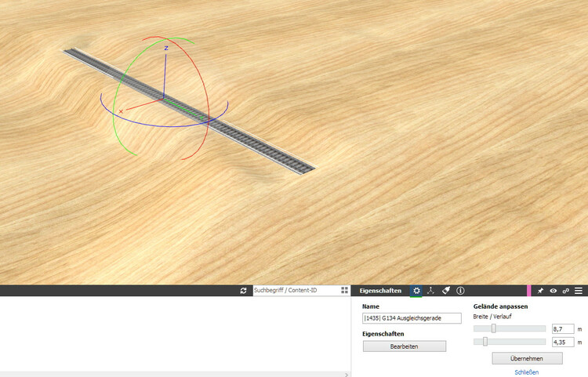This screenshot has height=377, width=588.
Task: Focus the Suchbegriff / Content-ID search field
Action: pos(296,291)
